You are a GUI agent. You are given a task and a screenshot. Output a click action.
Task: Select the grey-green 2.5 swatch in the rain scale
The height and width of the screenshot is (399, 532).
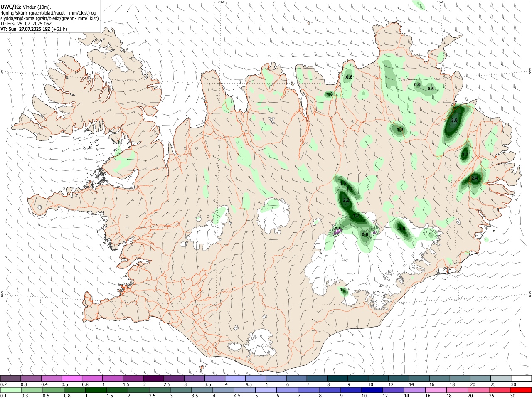pyautogui.click(x=160, y=390)
